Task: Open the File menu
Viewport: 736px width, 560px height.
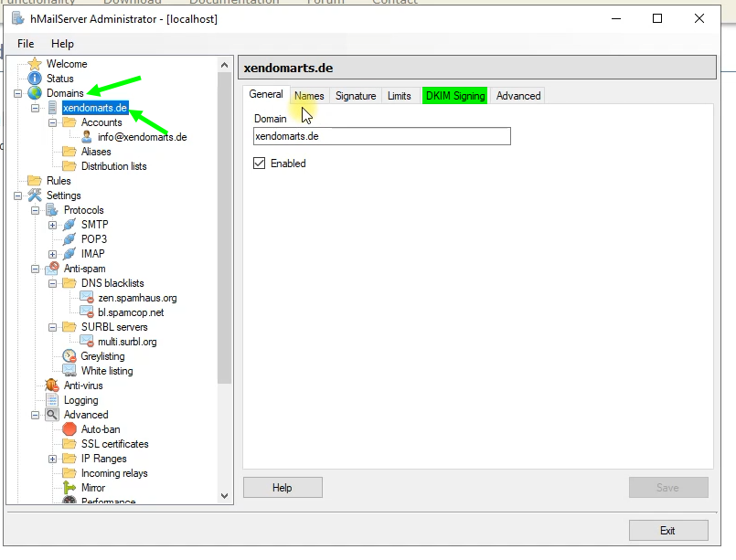Action: pyautogui.click(x=26, y=44)
